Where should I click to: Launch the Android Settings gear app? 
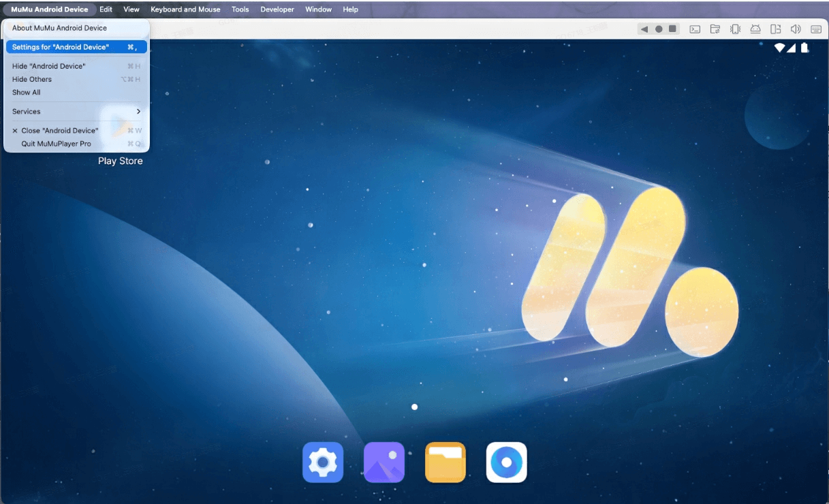pos(323,462)
